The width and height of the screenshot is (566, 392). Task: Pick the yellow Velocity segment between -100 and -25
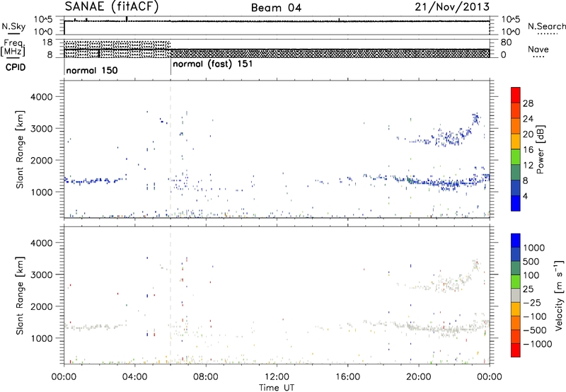[516, 309]
